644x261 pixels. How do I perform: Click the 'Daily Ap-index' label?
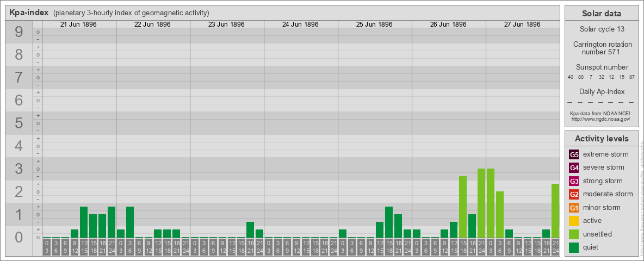[602, 91]
